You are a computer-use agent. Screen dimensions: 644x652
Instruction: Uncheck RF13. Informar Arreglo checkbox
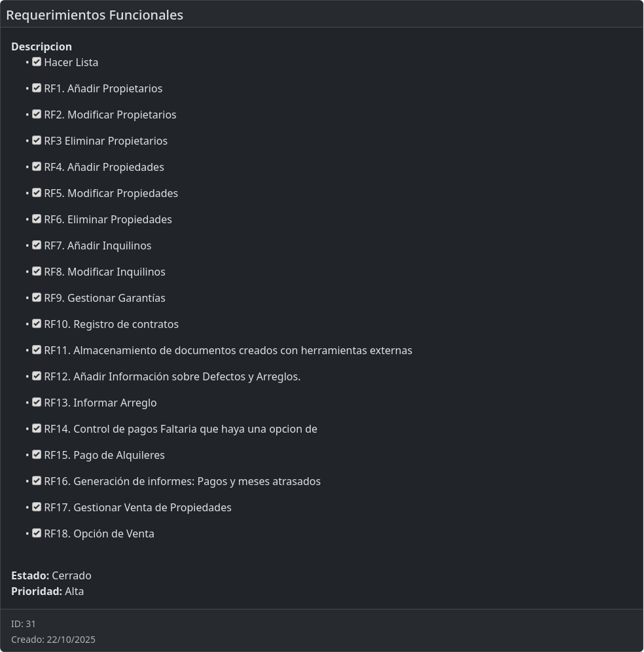37,403
